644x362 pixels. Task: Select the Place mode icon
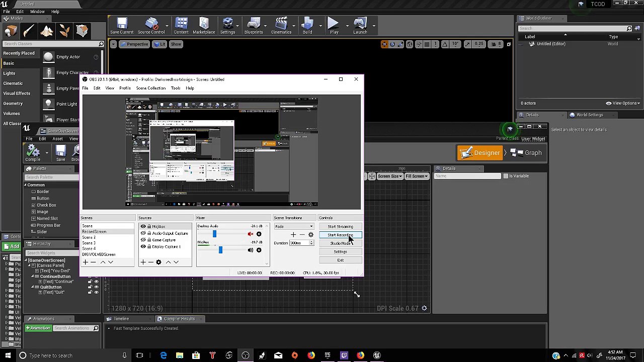pyautogui.click(x=11, y=31)
